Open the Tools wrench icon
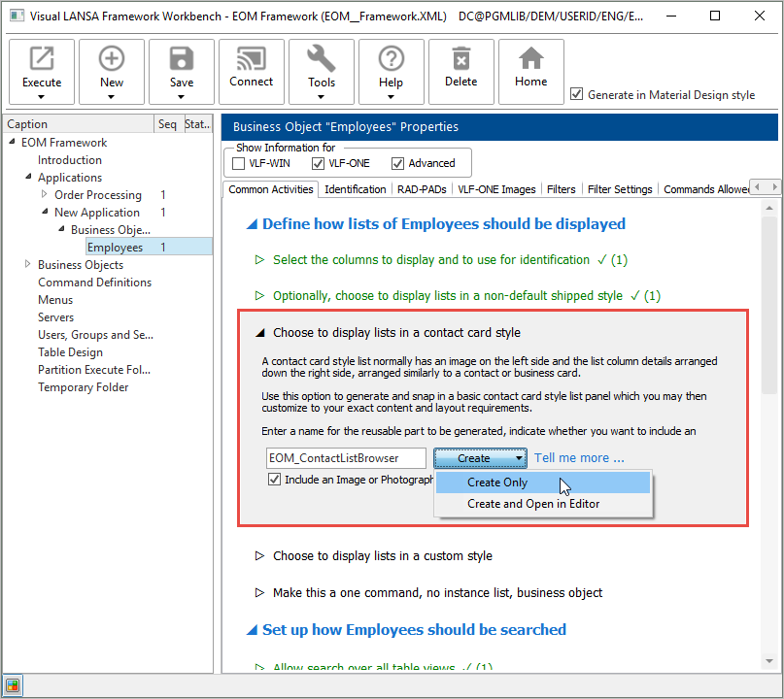Screen dimensions: 784x699 click(321, 59)
